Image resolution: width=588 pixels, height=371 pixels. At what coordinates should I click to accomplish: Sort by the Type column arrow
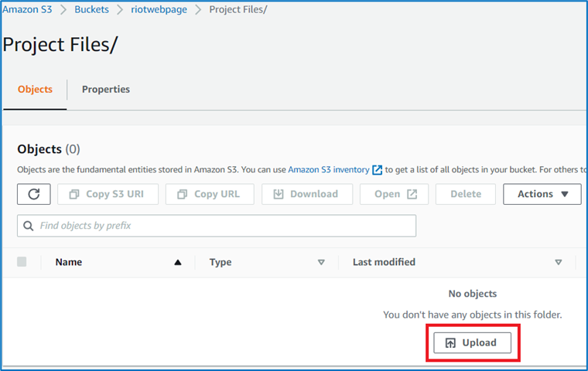(321, 262)
